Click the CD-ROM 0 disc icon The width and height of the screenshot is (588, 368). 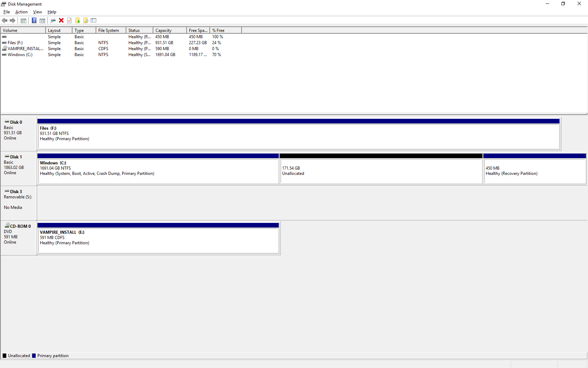(7, 226)
